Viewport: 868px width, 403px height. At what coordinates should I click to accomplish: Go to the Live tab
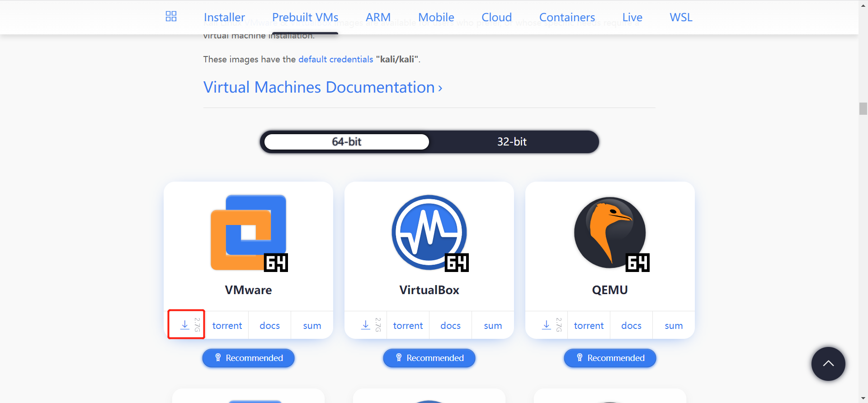632,17
